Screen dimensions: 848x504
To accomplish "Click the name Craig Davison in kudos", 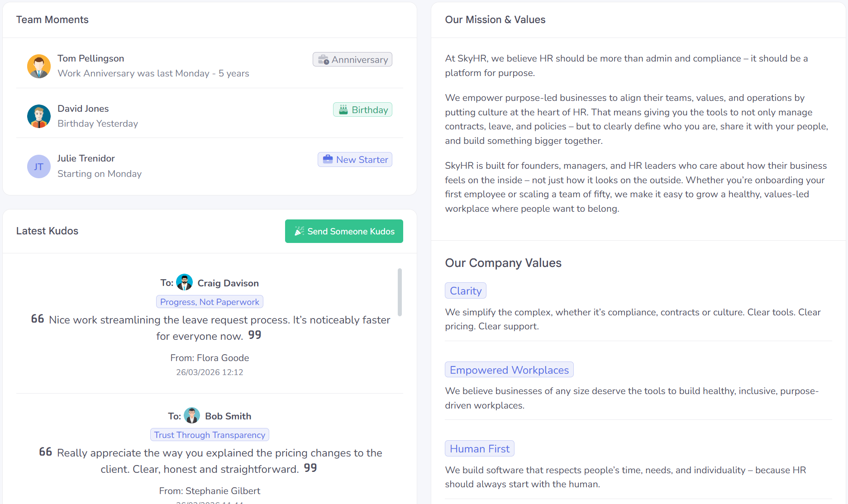I will click(x=228, y=283).
